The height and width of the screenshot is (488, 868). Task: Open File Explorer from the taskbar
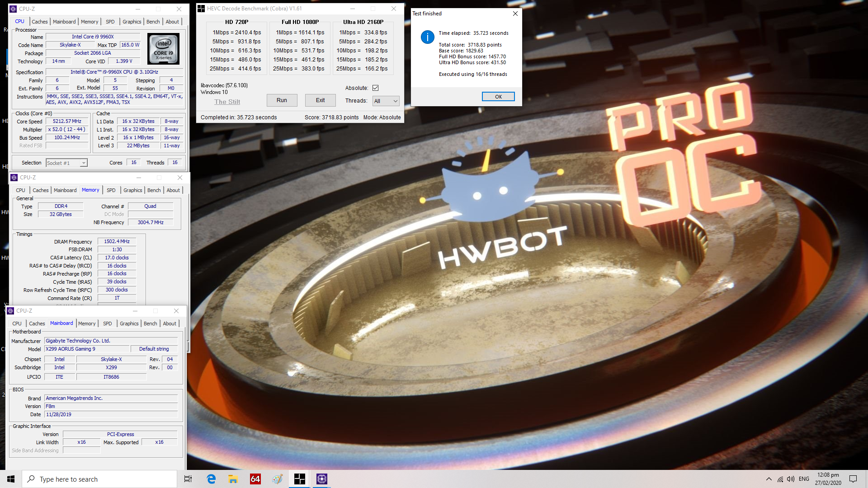(x=233, y=479)
